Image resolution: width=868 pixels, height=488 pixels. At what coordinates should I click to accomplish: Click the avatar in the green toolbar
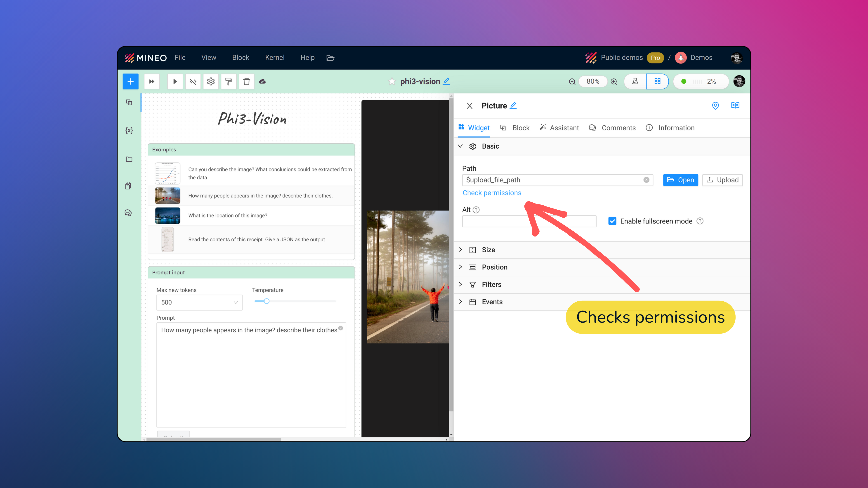739,81
